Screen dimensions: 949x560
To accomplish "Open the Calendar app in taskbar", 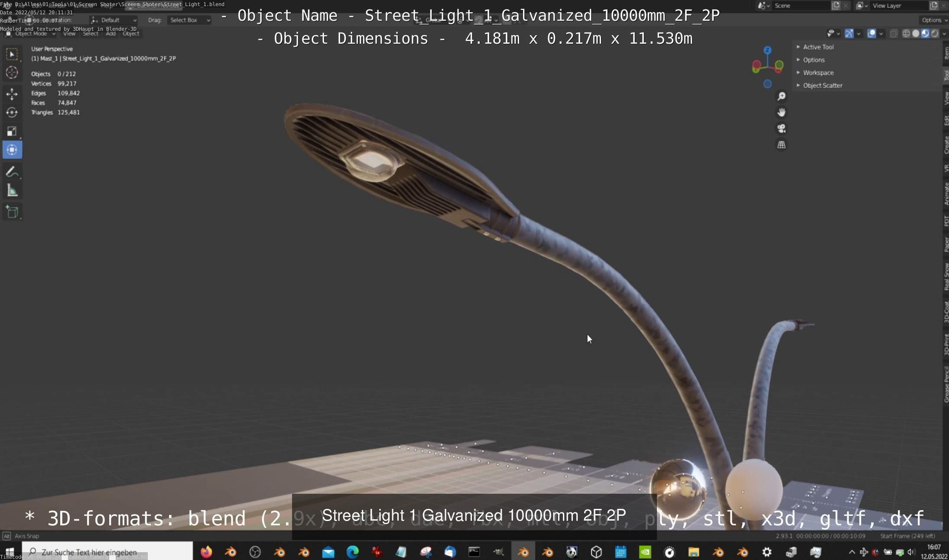I will pyautogui.click(x=621, y=552).
